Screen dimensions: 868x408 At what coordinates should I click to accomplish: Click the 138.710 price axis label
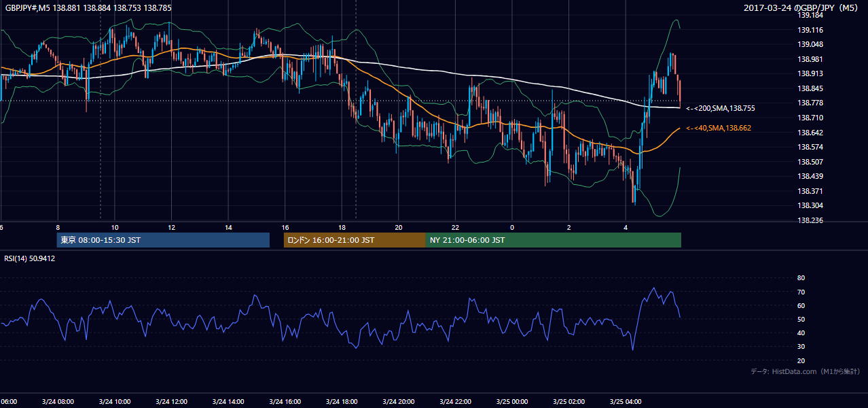coord(810,118)
